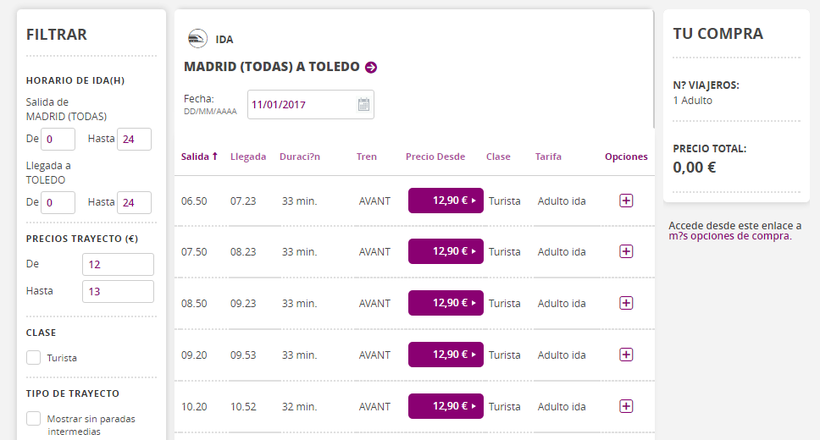Viewport: 820px width, 440px height.
Task: Edit the minimum price De field
Action: point(117,264)
